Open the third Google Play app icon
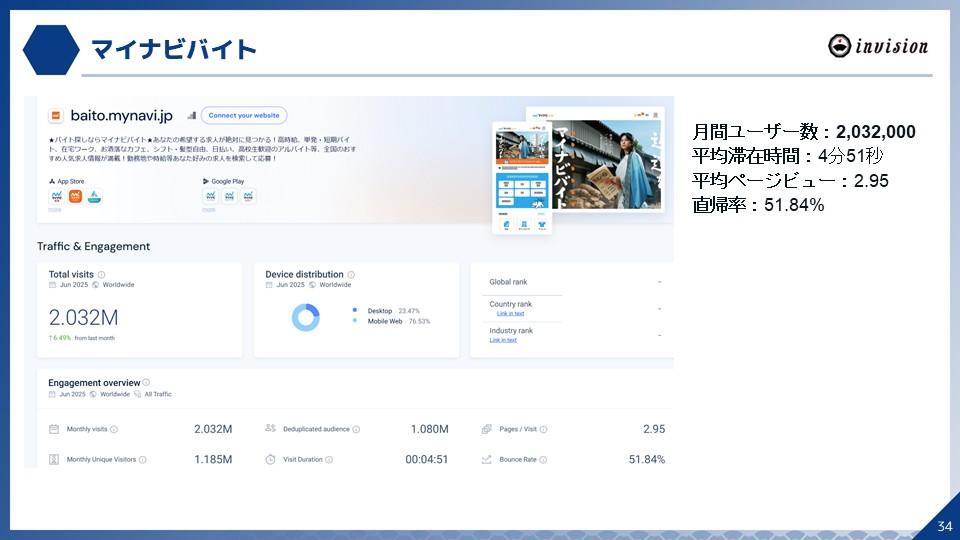This screenshot has height=540, width=960. point(248,196)
